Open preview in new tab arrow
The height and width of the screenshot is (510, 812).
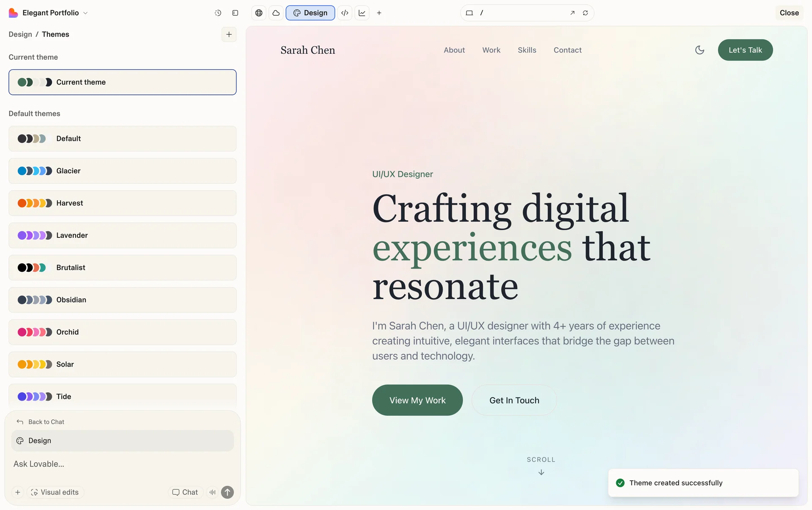click(x=572, y=13)
